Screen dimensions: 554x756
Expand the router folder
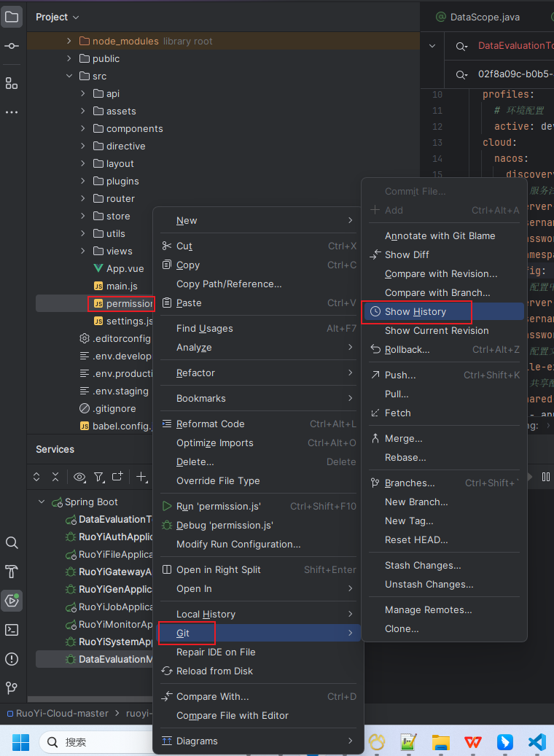83,198
